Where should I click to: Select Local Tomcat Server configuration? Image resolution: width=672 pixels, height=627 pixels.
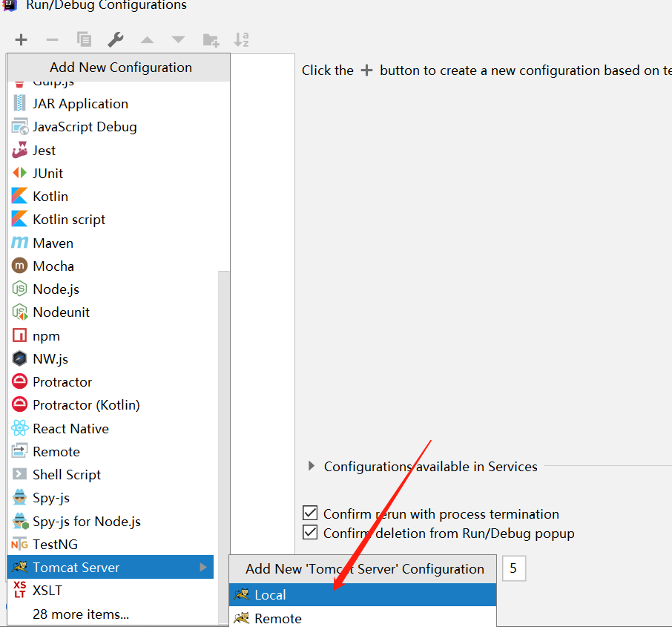[x=363, y=595]
